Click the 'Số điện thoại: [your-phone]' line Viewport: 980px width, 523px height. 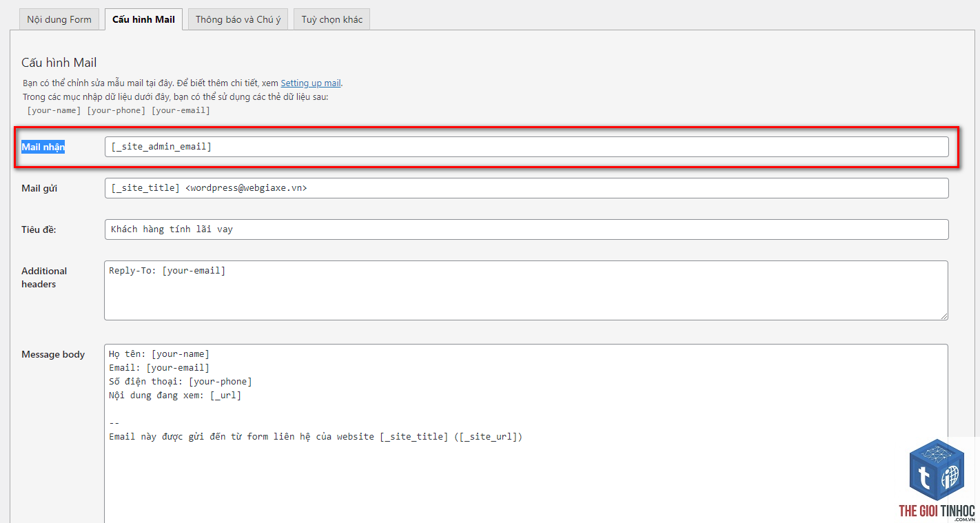[x=181, y=381]
